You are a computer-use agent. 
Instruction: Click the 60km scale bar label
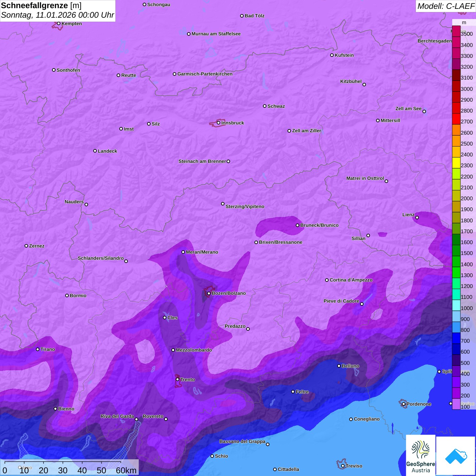[126, 471]
